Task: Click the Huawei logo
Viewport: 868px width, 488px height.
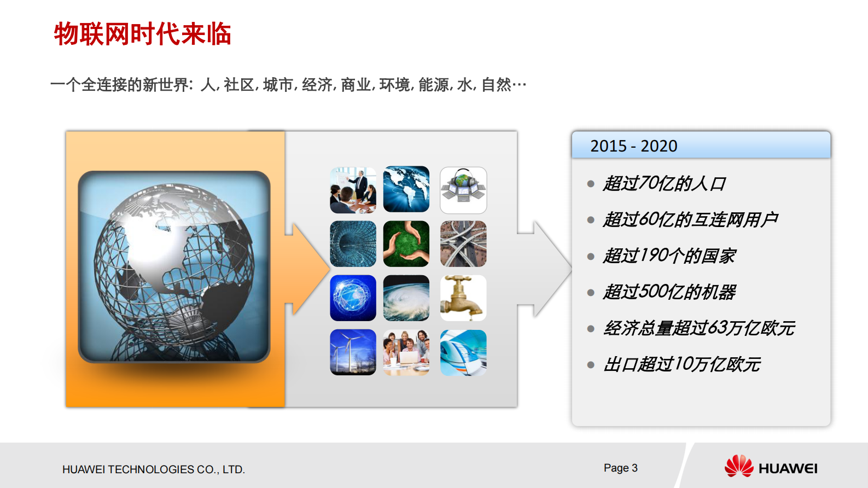Action: [771, 467]
